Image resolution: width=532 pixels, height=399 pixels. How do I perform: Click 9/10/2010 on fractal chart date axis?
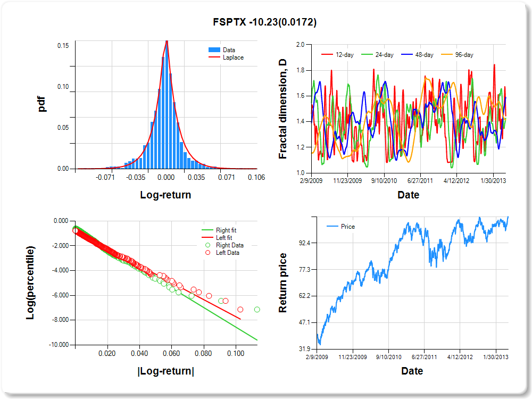pos(384,180)
